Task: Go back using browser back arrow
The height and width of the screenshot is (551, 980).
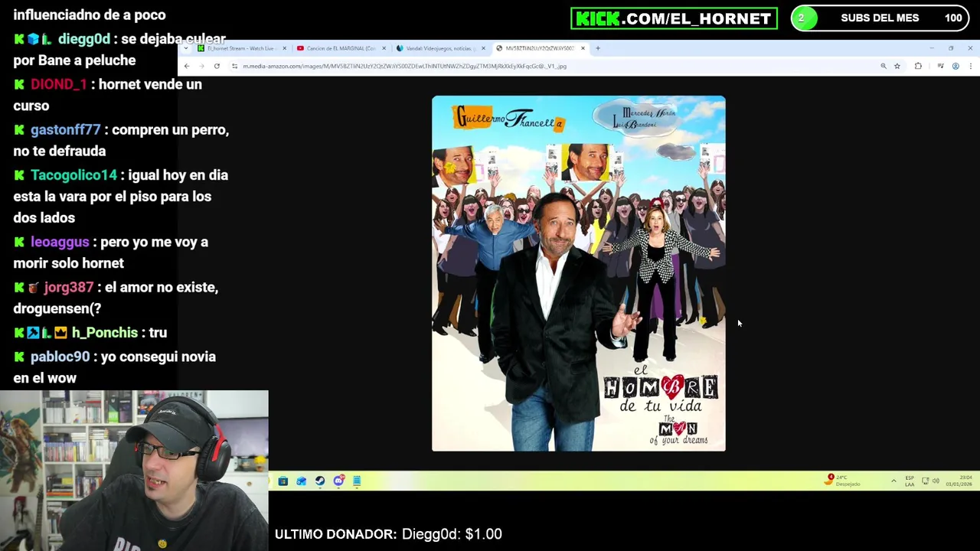Action: 186,66
